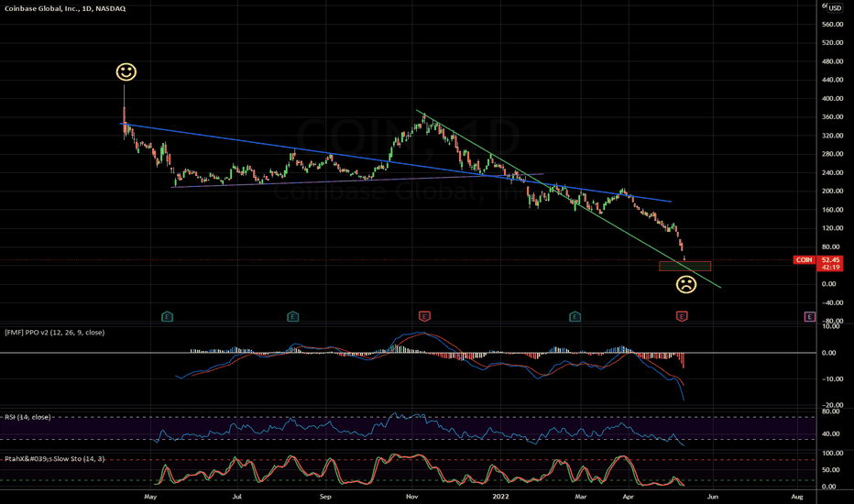This screenshot has width=854, height=504.
Task: Click the Mar label on the time axis
Action: coord(581,497)
